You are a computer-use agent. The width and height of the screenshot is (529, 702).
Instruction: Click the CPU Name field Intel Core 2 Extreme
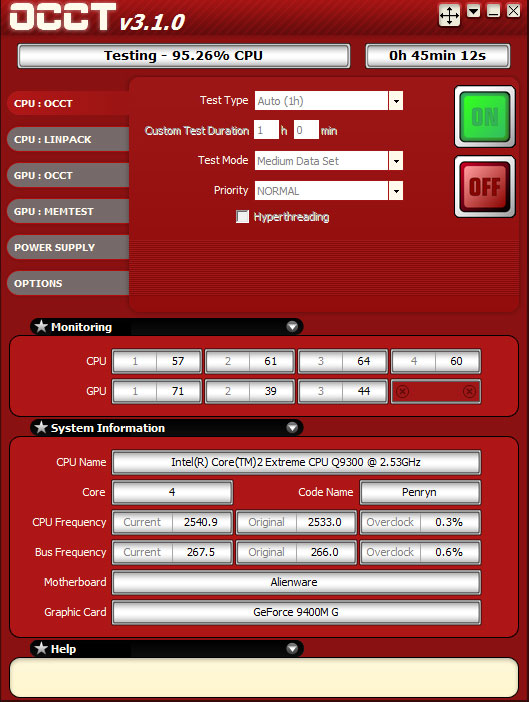[296, 462]
